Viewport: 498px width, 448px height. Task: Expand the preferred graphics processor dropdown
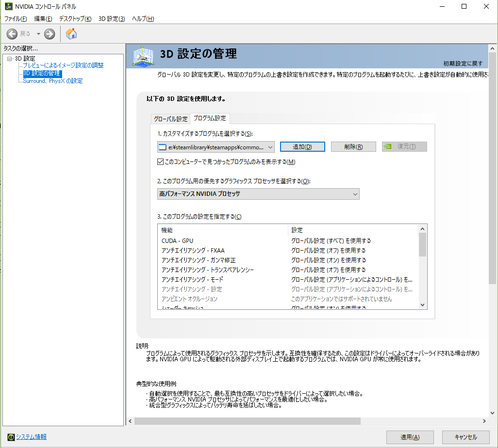pos(354,194)
